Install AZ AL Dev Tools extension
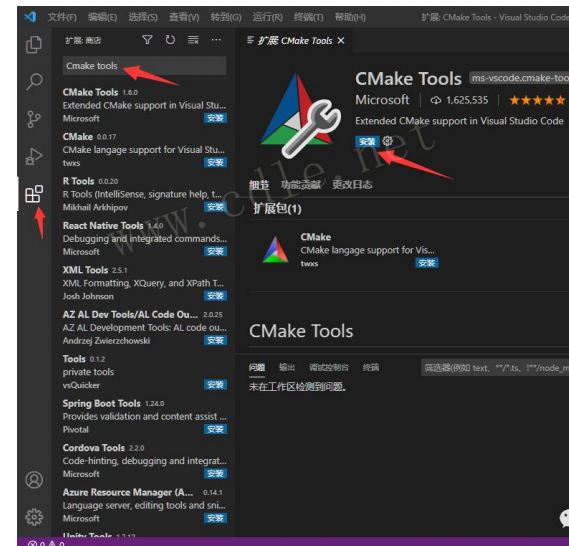 tap(215, 340)
